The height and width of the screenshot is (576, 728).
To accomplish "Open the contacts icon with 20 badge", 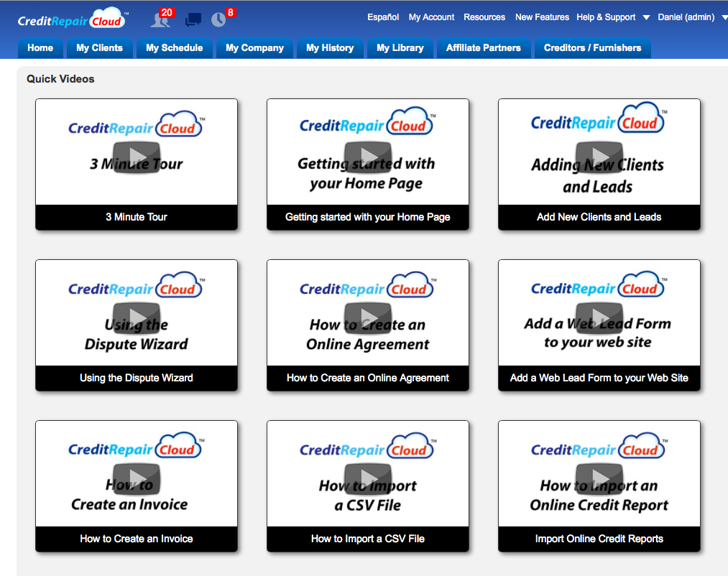I will 161,19.
